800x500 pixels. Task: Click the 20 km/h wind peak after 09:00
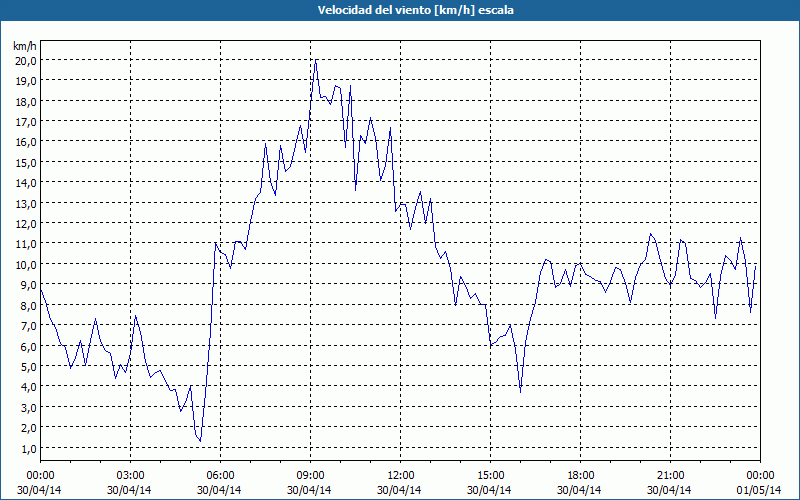(316, 60)
